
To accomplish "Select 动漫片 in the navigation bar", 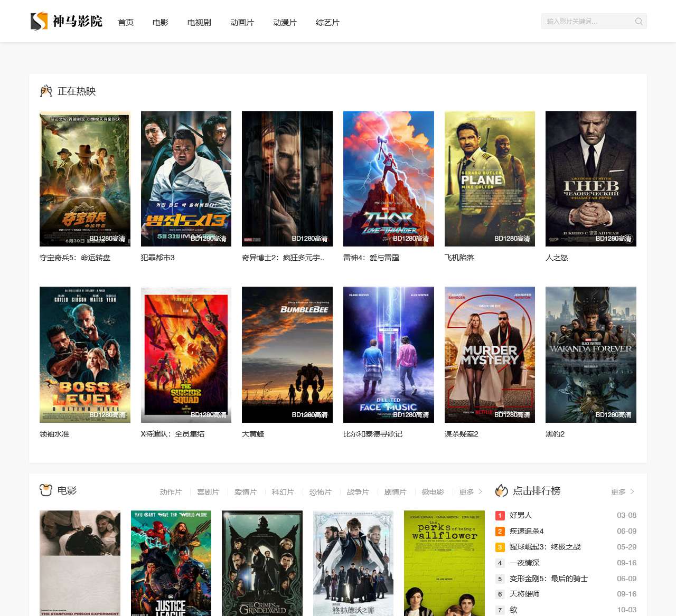I will point(285,22).
